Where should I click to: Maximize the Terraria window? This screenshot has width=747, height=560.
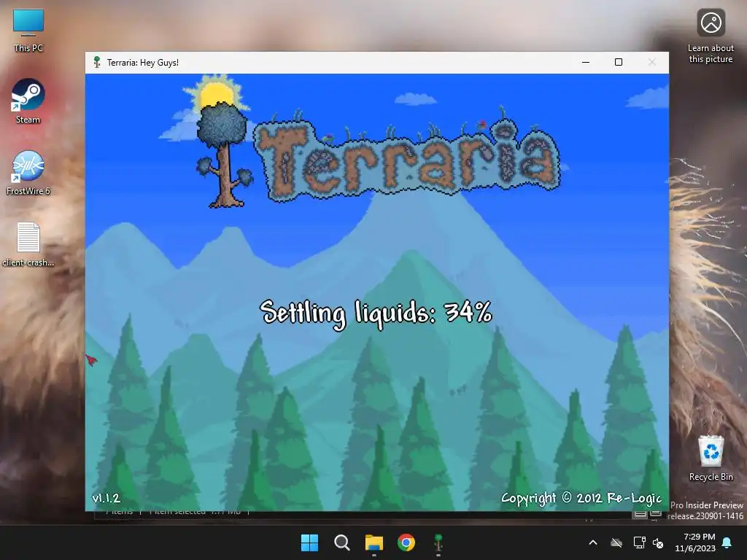[x=619, y=63]
